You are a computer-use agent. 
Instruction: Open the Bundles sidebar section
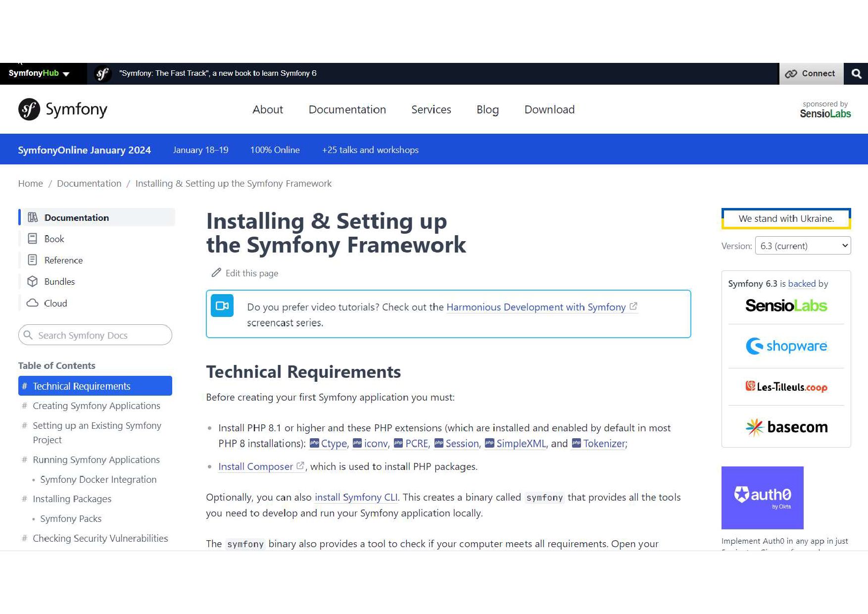point(59,281)
